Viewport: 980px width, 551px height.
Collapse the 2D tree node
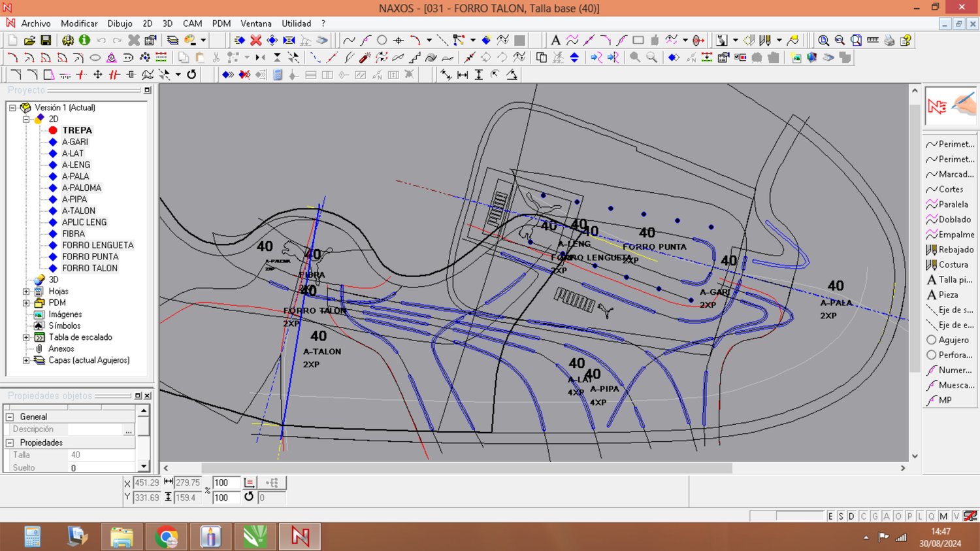26,119
